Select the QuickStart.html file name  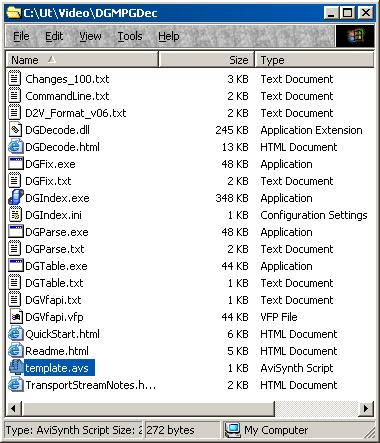(x=62, y=334)
